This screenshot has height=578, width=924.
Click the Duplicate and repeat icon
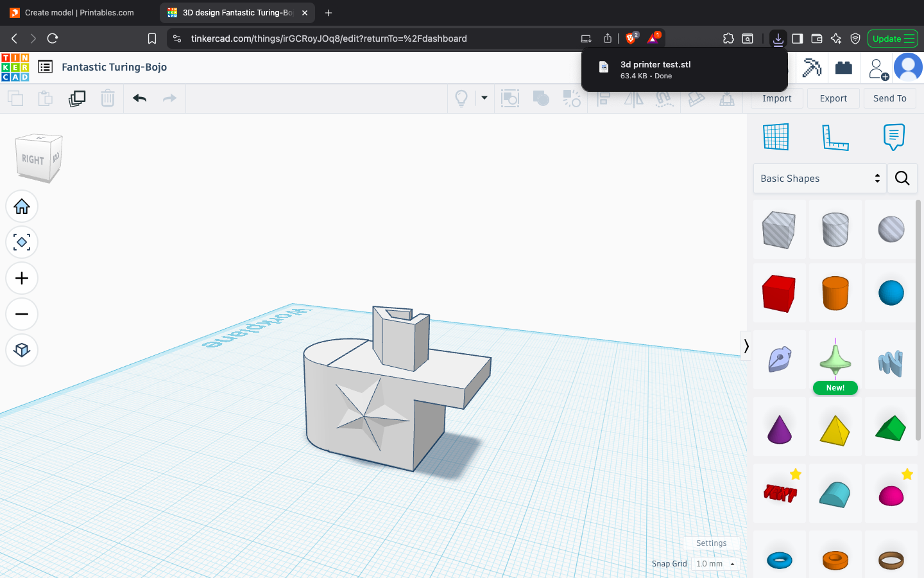[x=77, y=98]
